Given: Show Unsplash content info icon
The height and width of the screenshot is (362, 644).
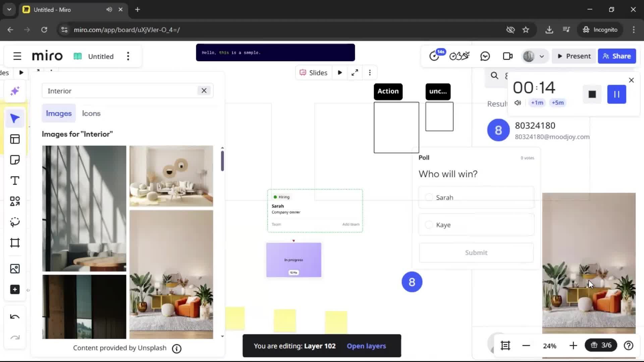Looking at the screenshot, I should click(x=177, y=349).
